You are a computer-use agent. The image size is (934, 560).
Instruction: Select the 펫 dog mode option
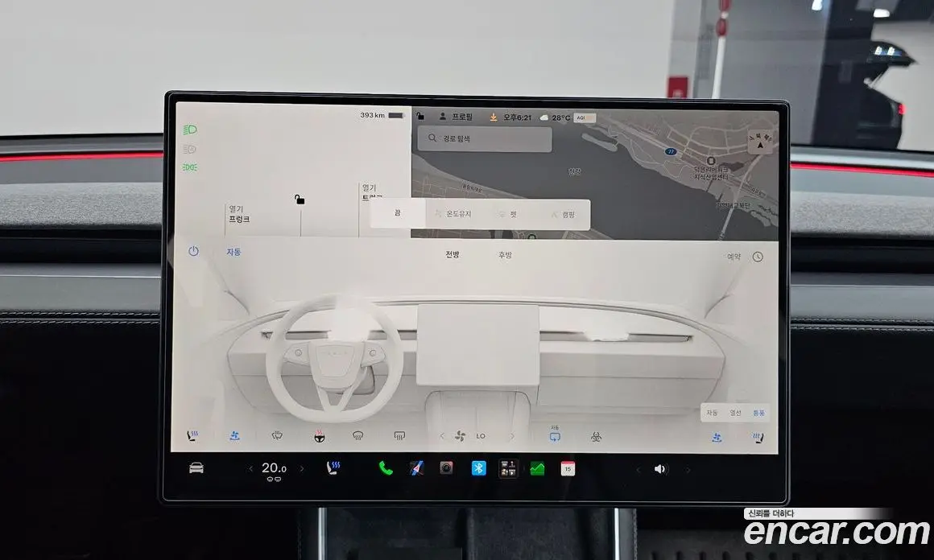tap(508, 214)
